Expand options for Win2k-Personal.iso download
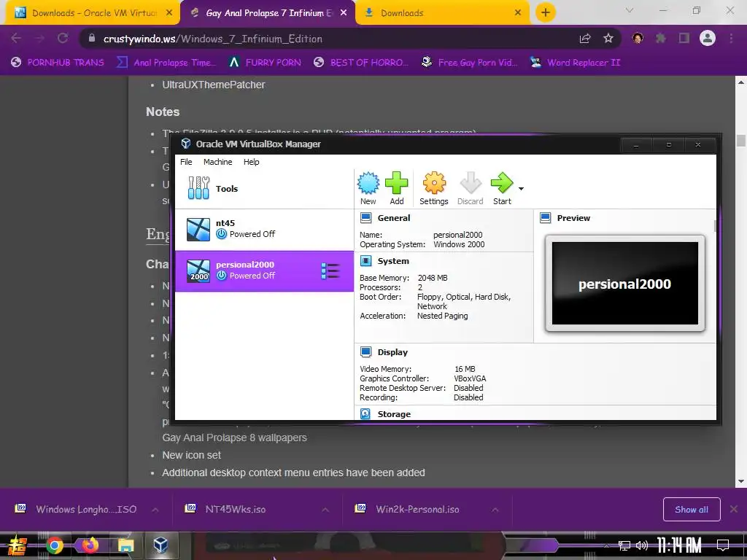The image size is (747, 560). pyautogui.click(x=495, y=510)
